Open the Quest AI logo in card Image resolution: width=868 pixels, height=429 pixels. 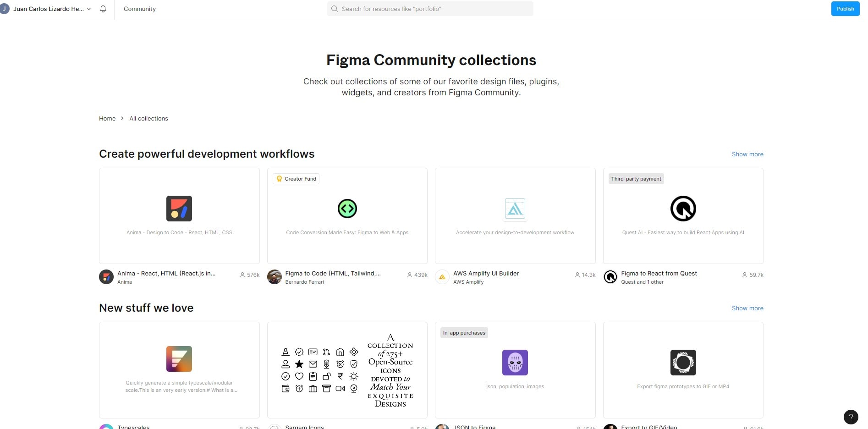pyautogui.click(x=683, y=209)
